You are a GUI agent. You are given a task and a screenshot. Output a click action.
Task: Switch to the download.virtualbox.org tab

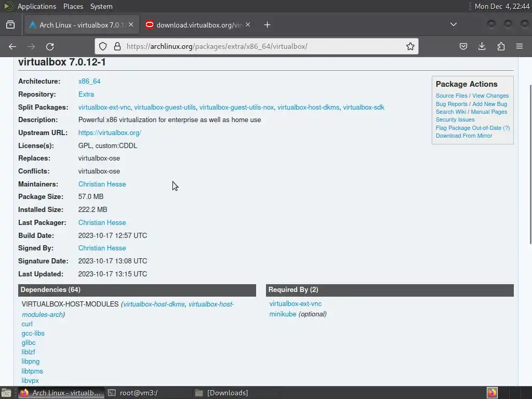click(199, 25)
